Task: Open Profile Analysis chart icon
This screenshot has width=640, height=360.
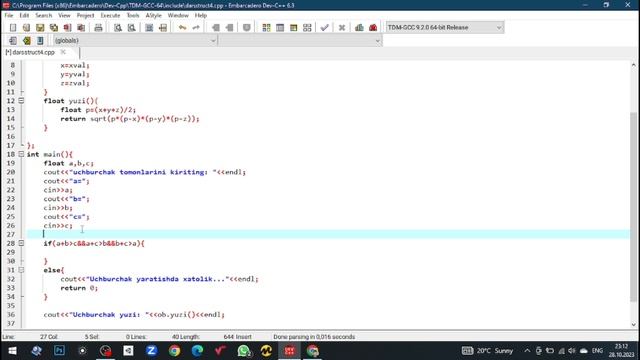Action: tap(359, 27)
